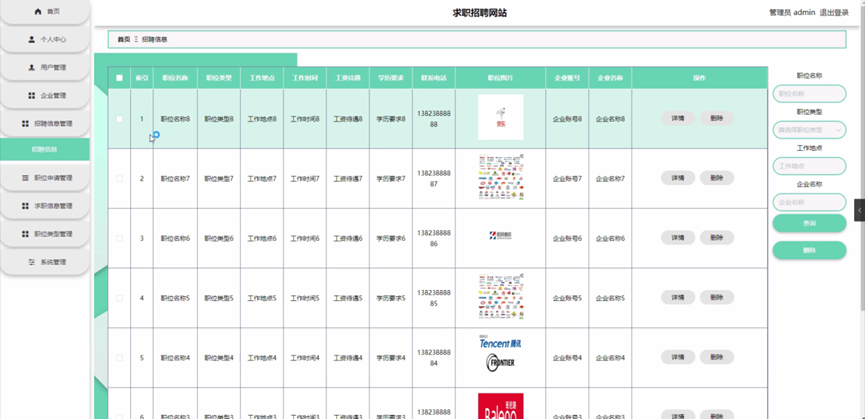Check the checkbox for row 职位名称5
This screenshot has height=419, width=865.
point(119,298)
